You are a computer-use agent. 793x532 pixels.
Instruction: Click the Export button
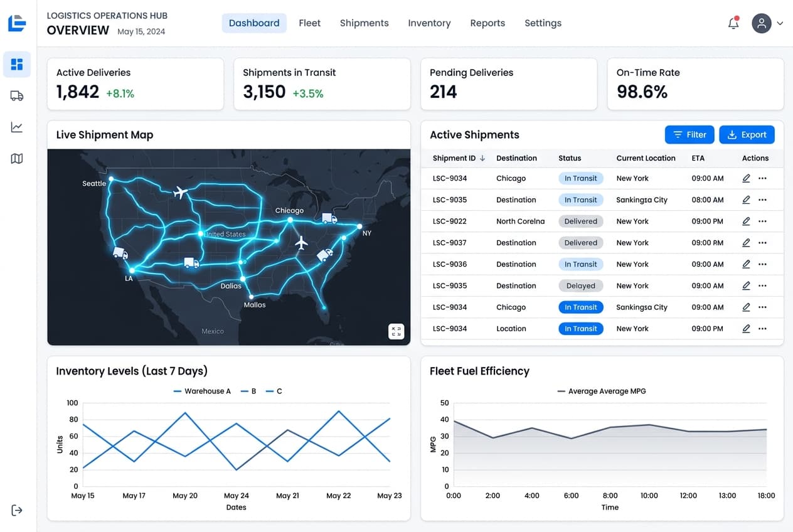click(x=747, y=135)
